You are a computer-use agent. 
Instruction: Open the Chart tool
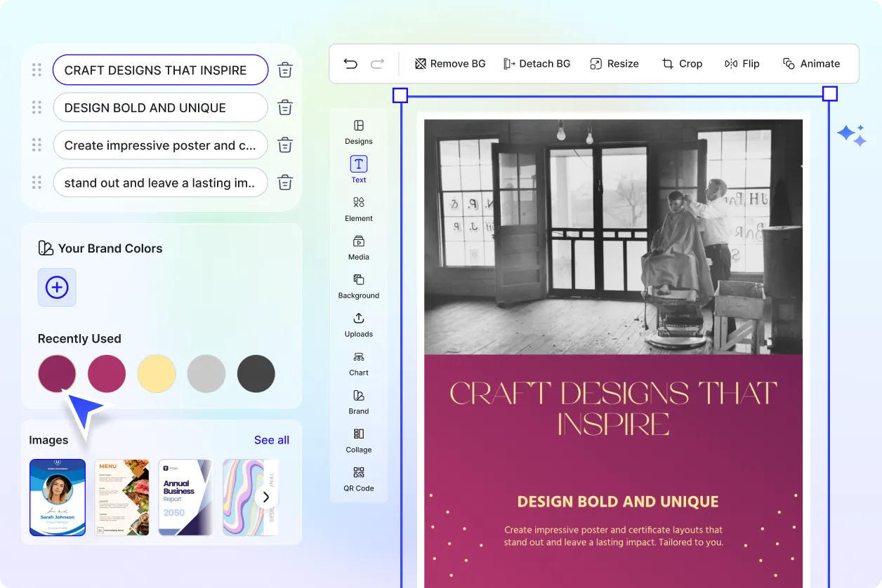click(x=359, y=363)
